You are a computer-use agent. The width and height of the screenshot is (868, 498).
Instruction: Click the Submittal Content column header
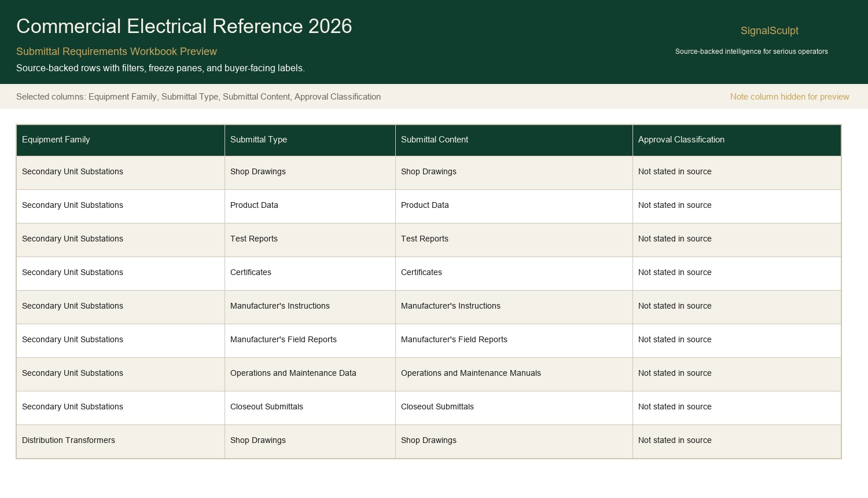coord(514,140)
